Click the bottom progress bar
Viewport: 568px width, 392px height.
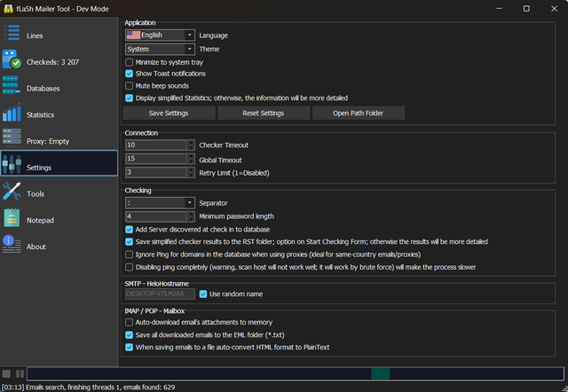coord(296,373)
